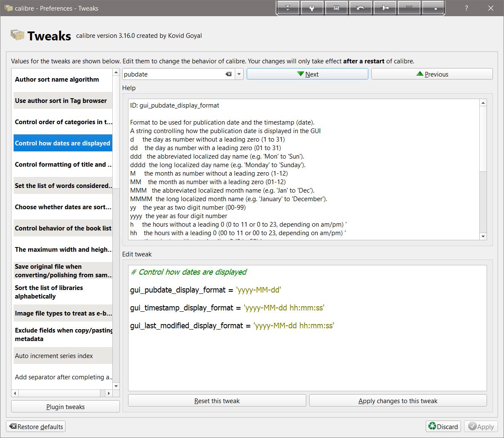Image resolution: width=504 pixels, height=438 pixels.
Task: Click the '# Control how dates are displayed' comment
Action: coord(189,272)
